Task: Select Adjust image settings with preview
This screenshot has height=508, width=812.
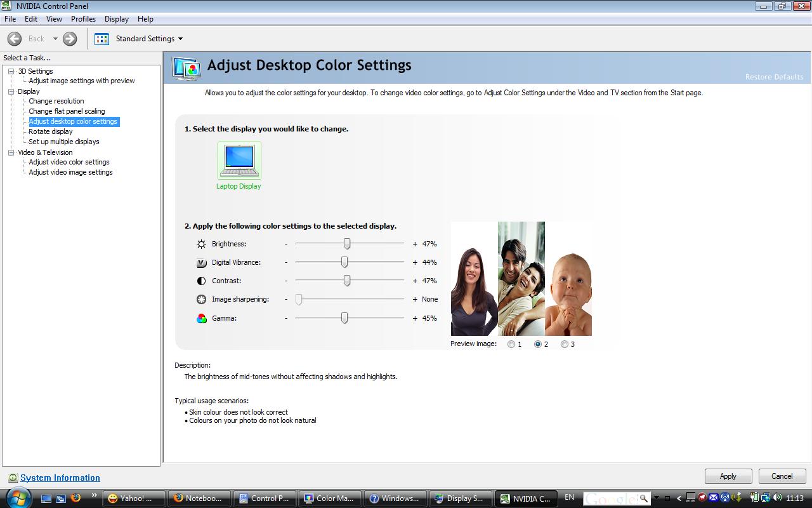Action: click(82, 81)
